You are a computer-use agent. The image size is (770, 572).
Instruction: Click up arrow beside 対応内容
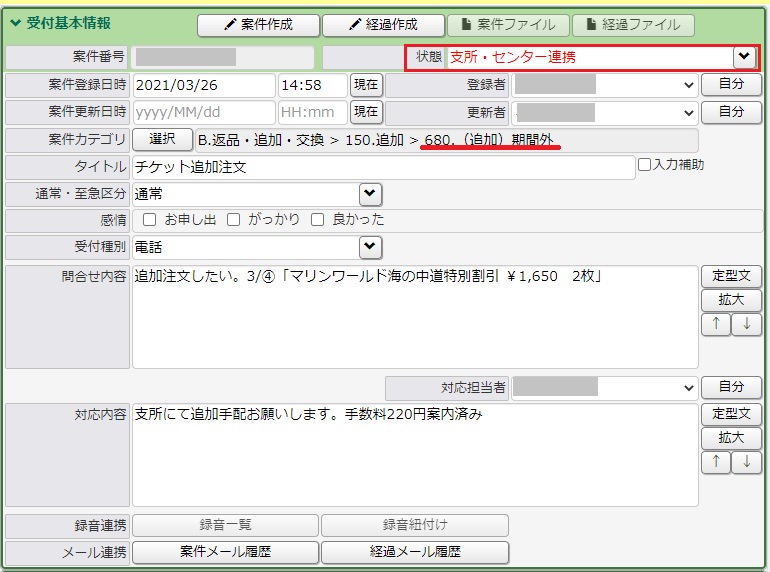coord(716,462)
